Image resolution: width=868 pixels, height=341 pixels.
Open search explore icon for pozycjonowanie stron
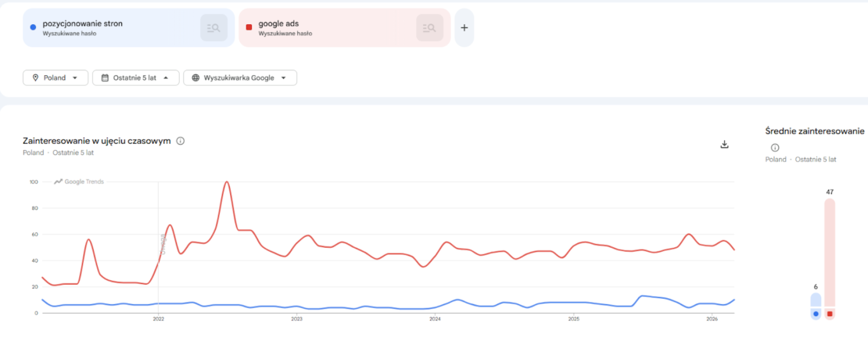213,27
